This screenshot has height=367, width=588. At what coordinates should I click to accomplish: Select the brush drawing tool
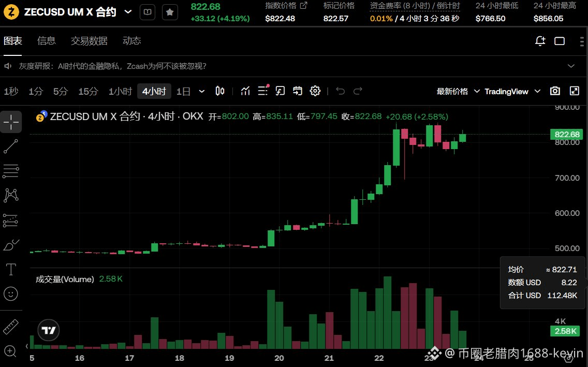[11, 245]
